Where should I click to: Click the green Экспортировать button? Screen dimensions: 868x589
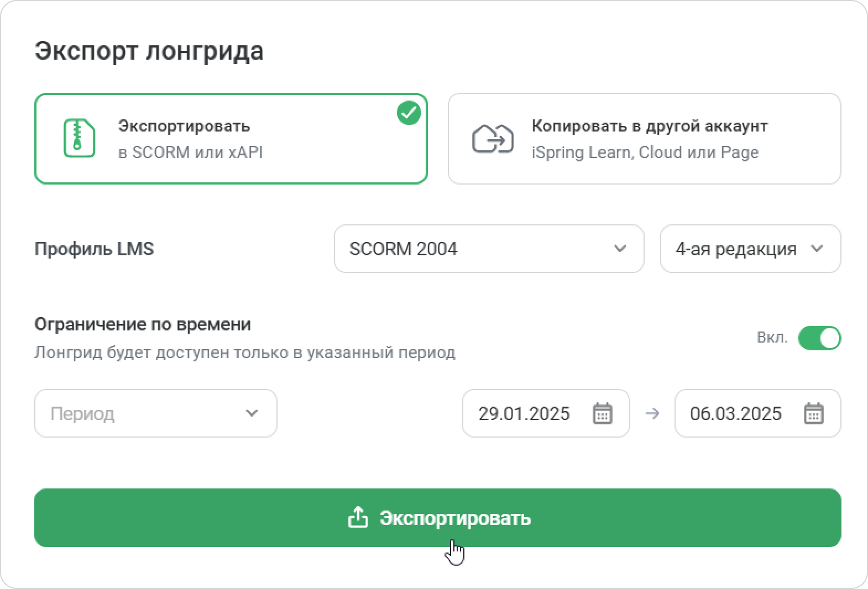[438, 518]
